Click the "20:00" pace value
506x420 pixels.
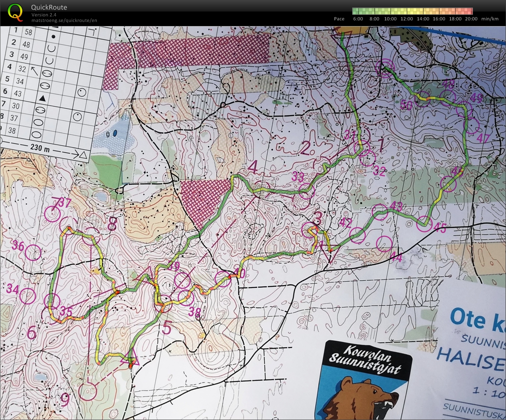click(x=471, y=19)
